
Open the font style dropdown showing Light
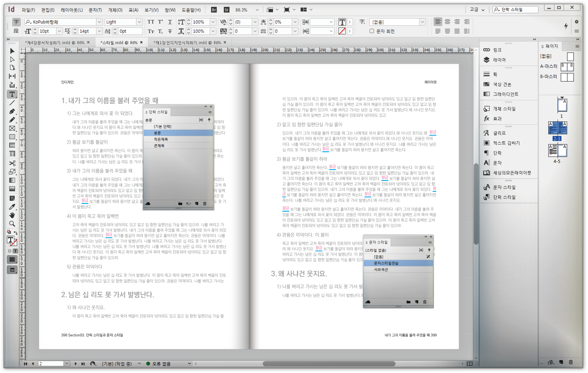click(140, 22)
